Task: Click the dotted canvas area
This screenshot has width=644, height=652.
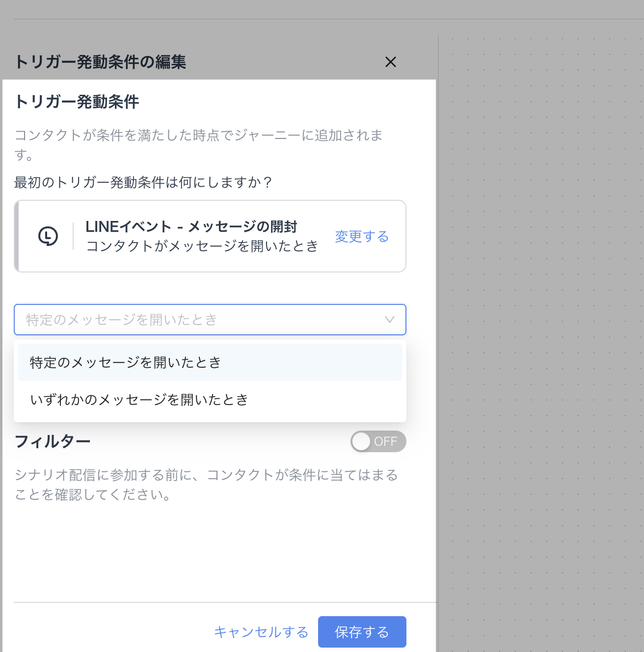Action: click(540, 295)
